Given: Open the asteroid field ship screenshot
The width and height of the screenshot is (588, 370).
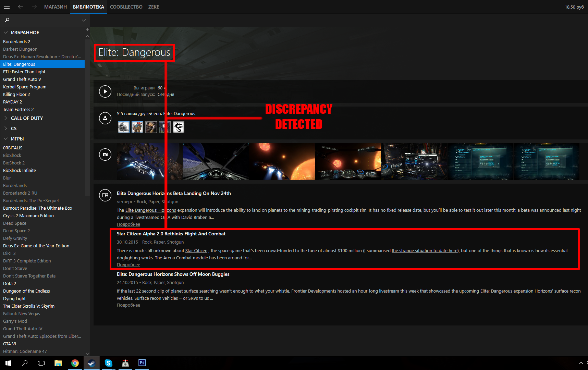Looking at the screenshot, I should pos(150,161).
